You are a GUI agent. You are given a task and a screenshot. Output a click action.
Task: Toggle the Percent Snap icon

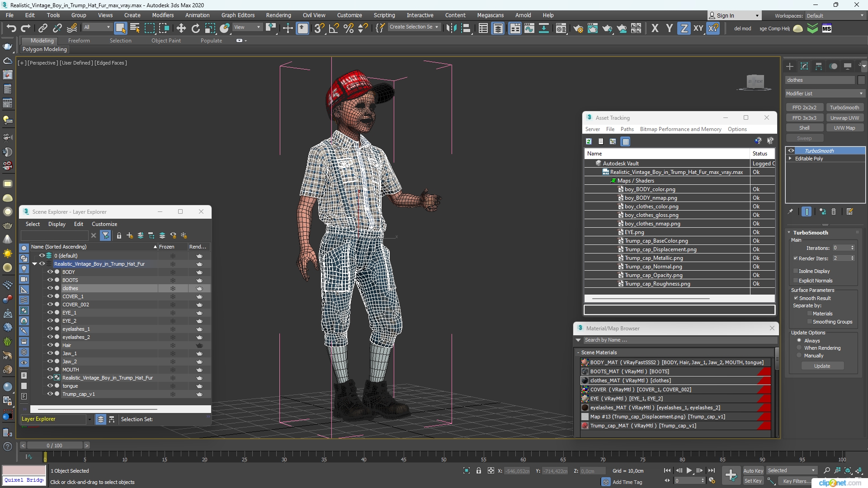tap(348, 28)
